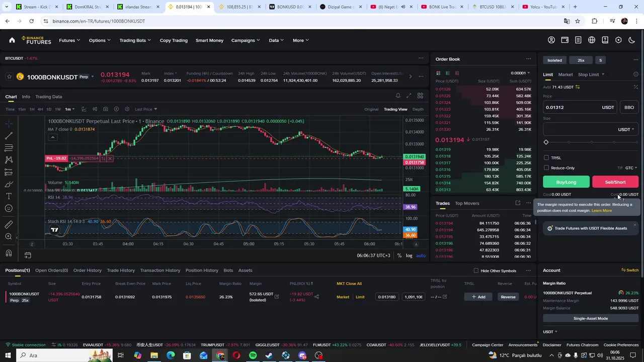Image resolution: width=644 pixels, height=362 pixels.
Task: Select the ruler measure tool
Action: click(x=9, y=225)
